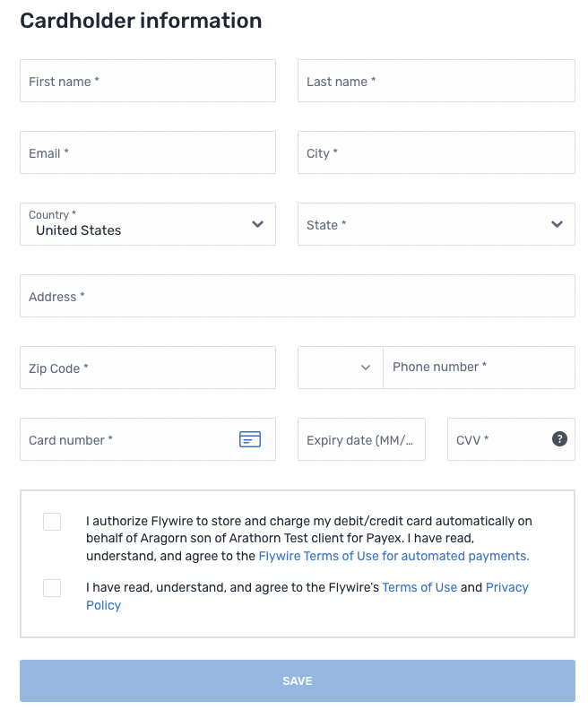The image size is (588, 710).
Task: Focus the Last name field
Action: tap(436, 81)
